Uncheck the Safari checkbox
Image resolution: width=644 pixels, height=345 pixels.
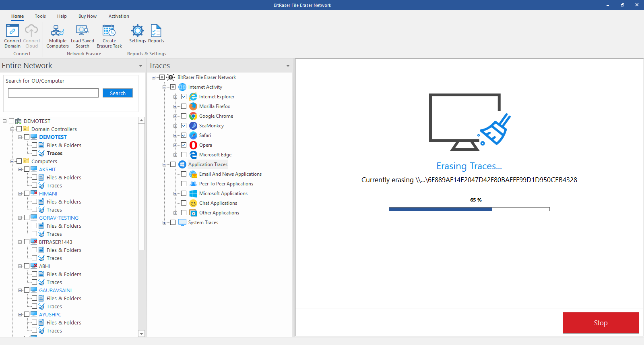pyautogui.click(x=184, y=135)
